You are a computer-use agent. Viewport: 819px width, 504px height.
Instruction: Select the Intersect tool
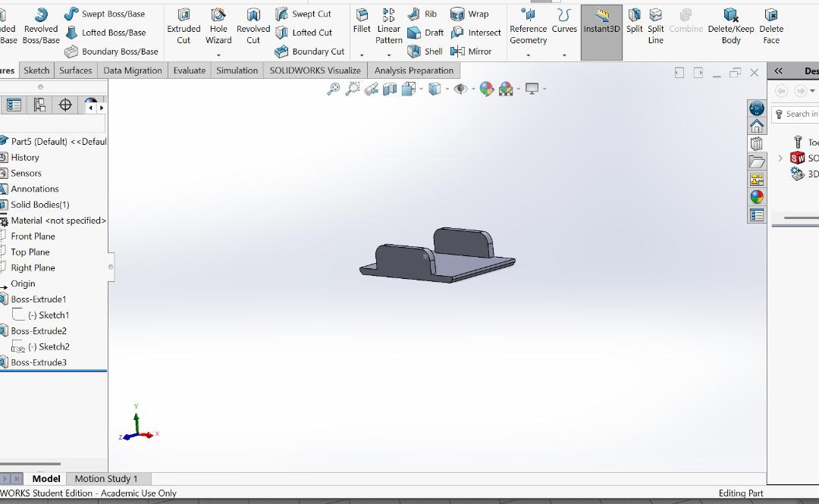tap(475, 33)
